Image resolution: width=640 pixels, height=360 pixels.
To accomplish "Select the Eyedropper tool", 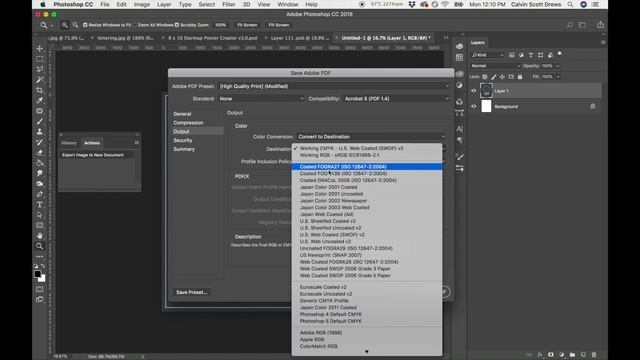I will tap(40, 100).
